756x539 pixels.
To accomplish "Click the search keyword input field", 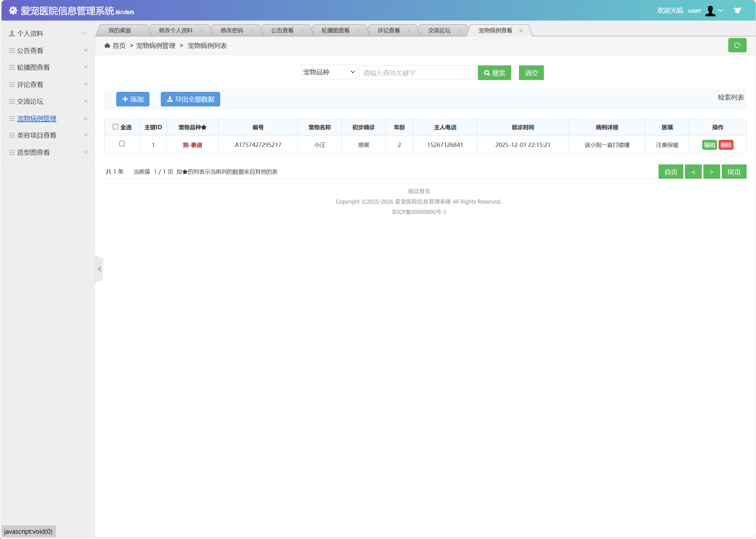I will [417, 73].
